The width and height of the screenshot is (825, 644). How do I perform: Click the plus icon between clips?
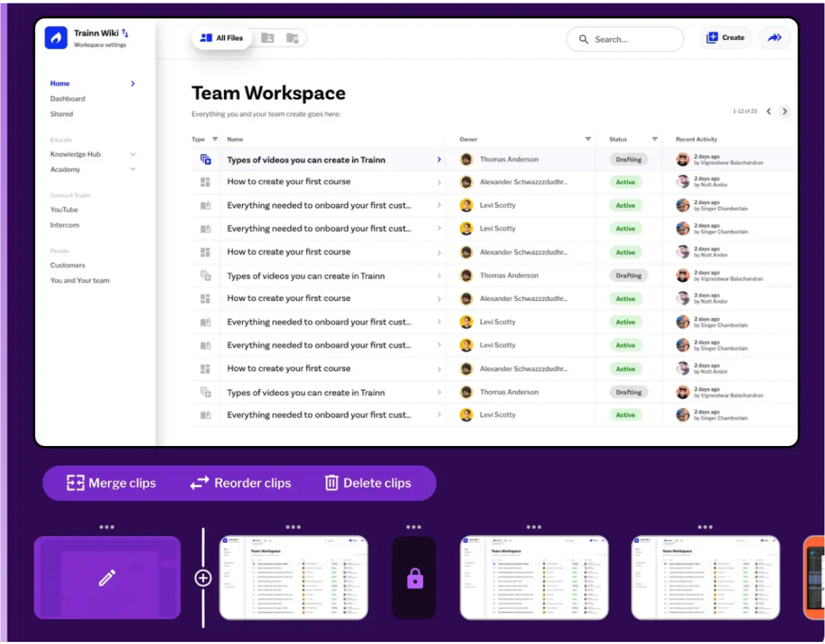[x=203, y=578]
